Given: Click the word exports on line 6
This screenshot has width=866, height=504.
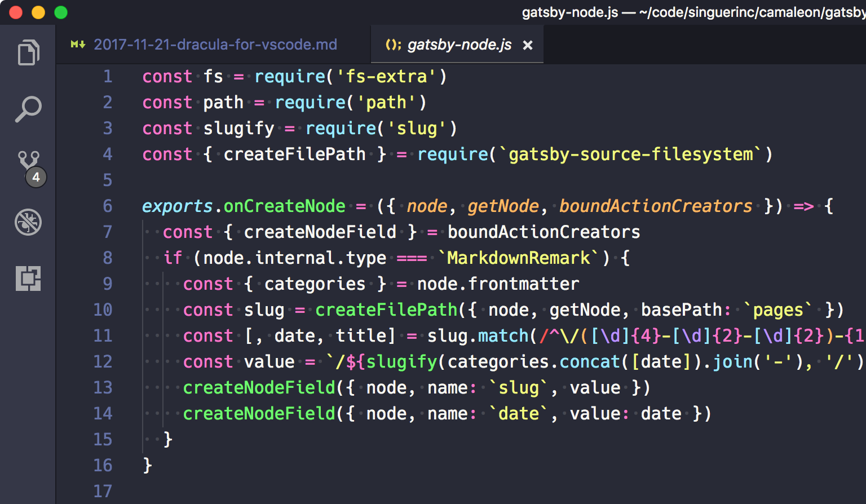Looking at the screenshot, I should 178,206.
